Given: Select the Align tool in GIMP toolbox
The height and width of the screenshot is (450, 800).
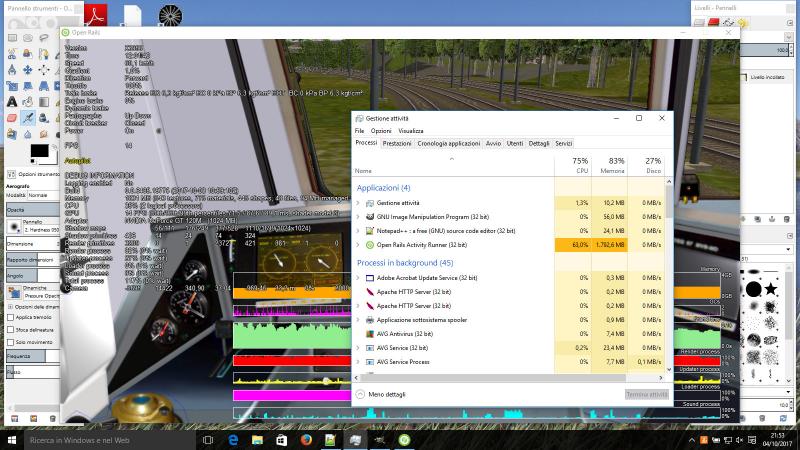Looking at the screenshot, I should 44,70.
